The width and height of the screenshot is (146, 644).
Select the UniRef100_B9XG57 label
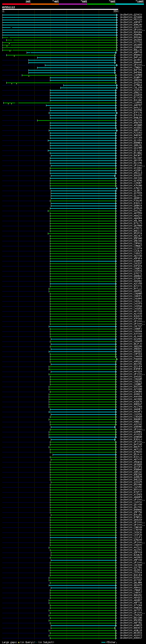pos(131,175)
